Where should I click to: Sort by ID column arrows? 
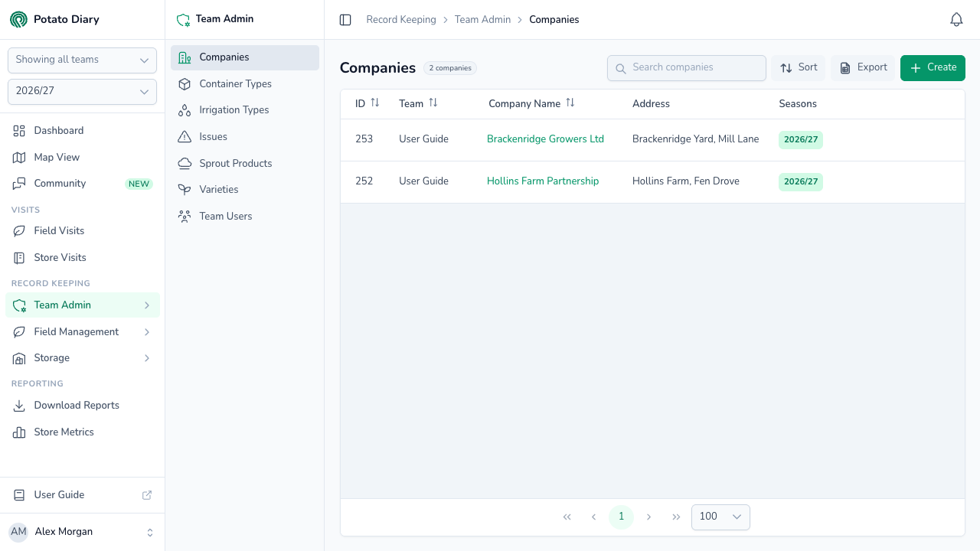(375, 103)
